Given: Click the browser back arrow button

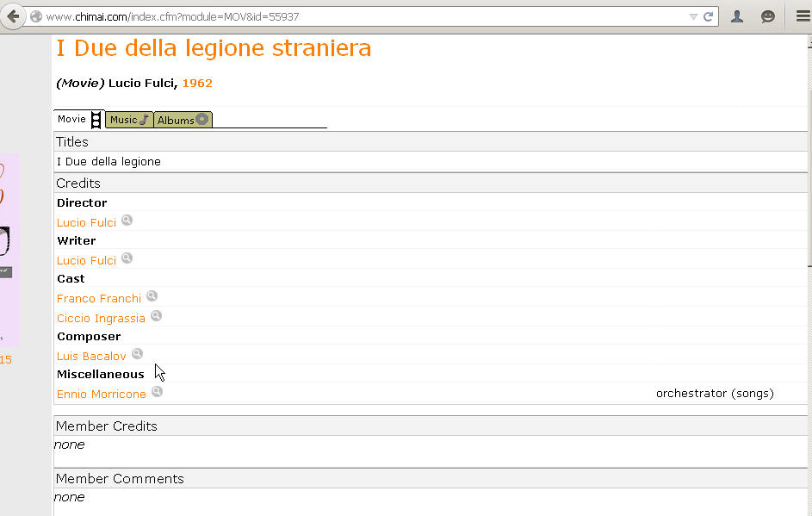Looking at the screenshot, I should (13, 16).
